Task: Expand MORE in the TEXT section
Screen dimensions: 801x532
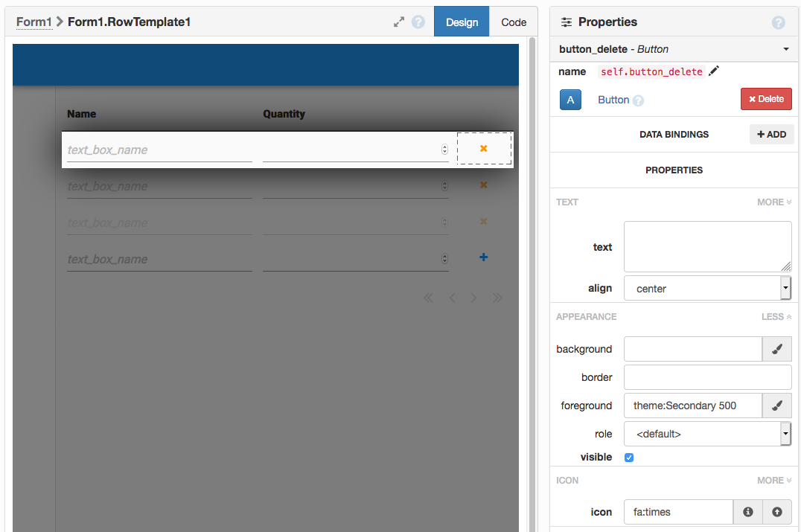Action: 774,202
